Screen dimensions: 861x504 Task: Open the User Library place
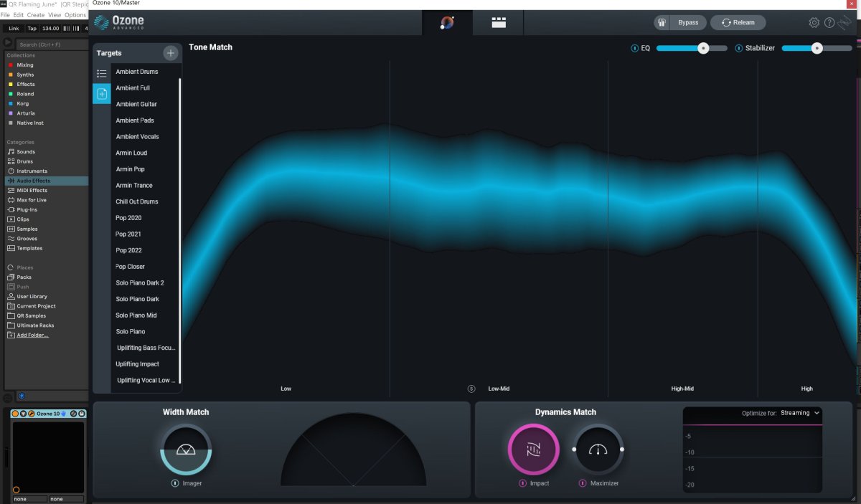(32, 296)
